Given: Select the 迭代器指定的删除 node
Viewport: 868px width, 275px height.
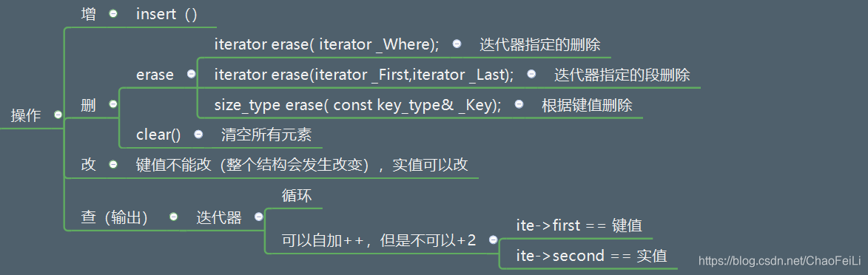Looking at the screenshot, I should coord(539,45).
